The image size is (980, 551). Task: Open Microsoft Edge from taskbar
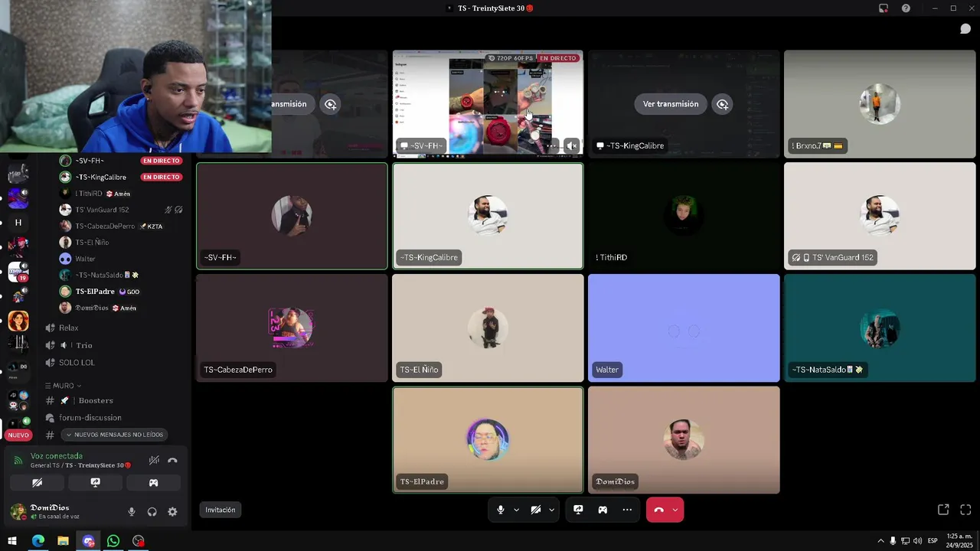click(38, 541)
